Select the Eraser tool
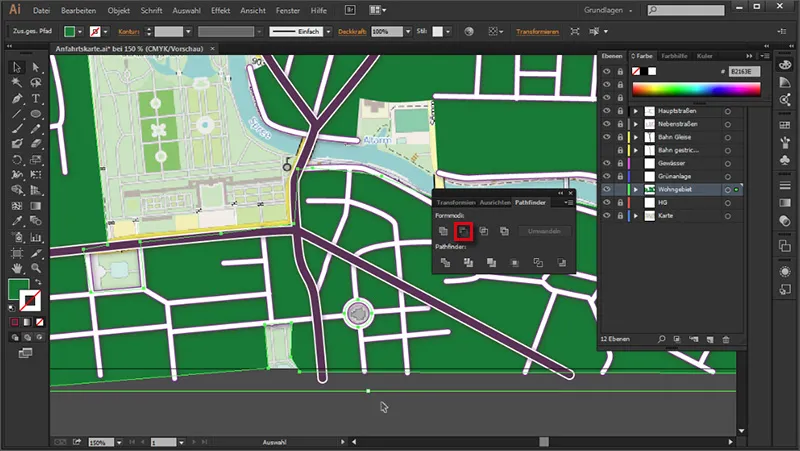This screenshot has height=451, width=800. 35,144
